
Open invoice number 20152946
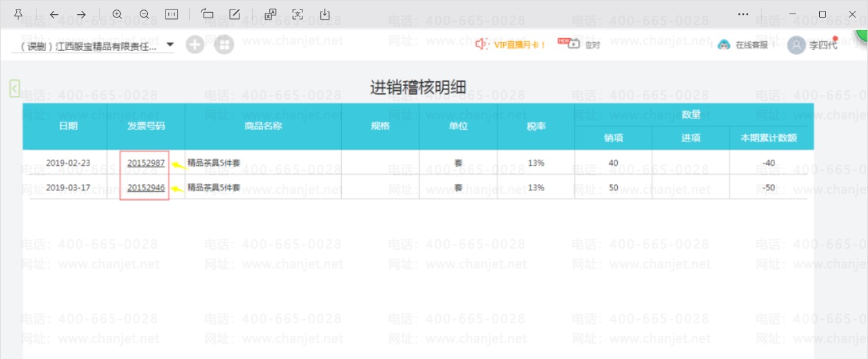tap(146, 188)
